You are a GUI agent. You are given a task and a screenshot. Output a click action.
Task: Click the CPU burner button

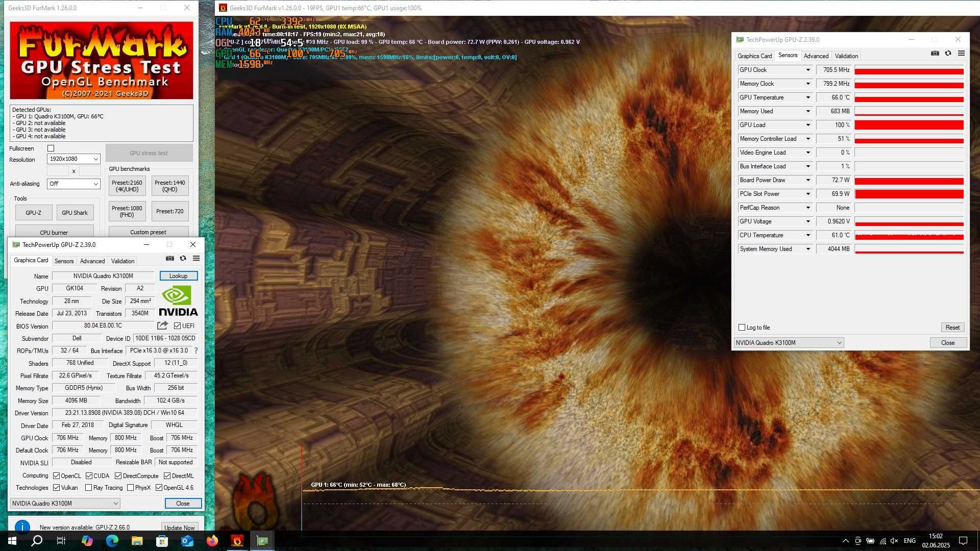[54, 232]
